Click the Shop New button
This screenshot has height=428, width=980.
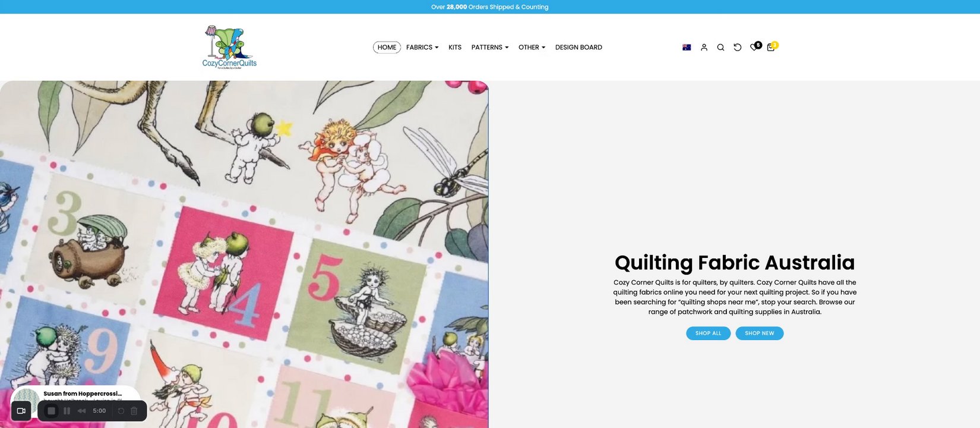[760, 333]
